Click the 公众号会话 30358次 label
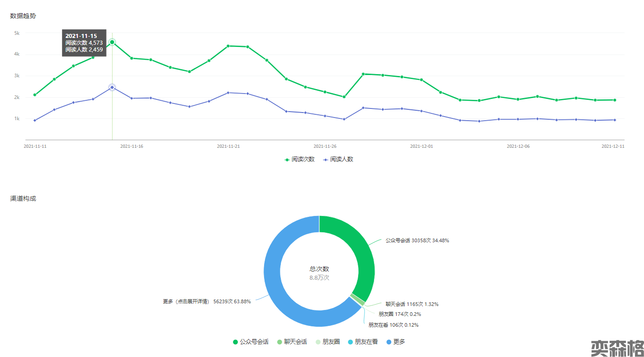Image resolution: width=644 pixels, height=357 pixels. [417, 240]
